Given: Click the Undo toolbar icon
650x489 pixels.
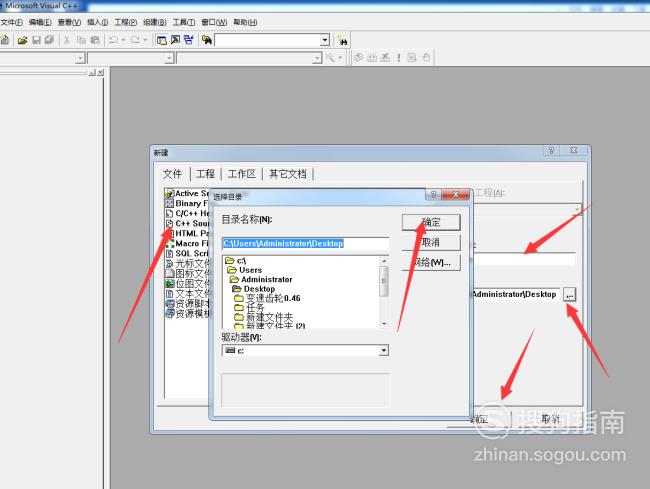Looking at the screenshot, I should tap(113, 40).
